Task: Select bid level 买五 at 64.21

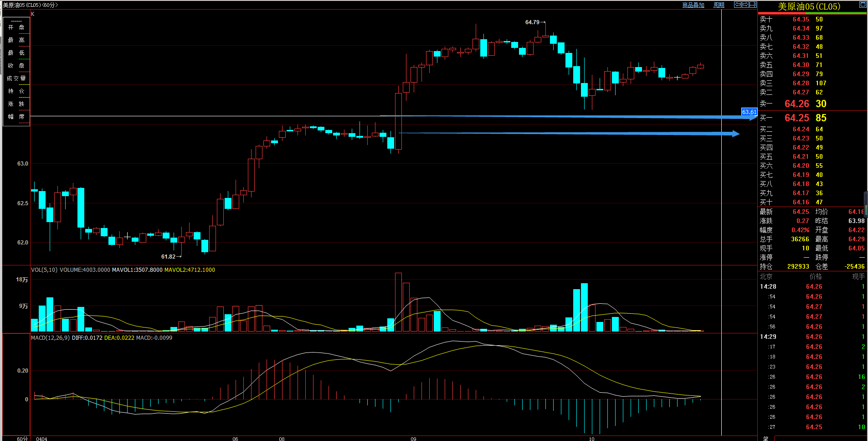Action: click(x=812, y=156)
